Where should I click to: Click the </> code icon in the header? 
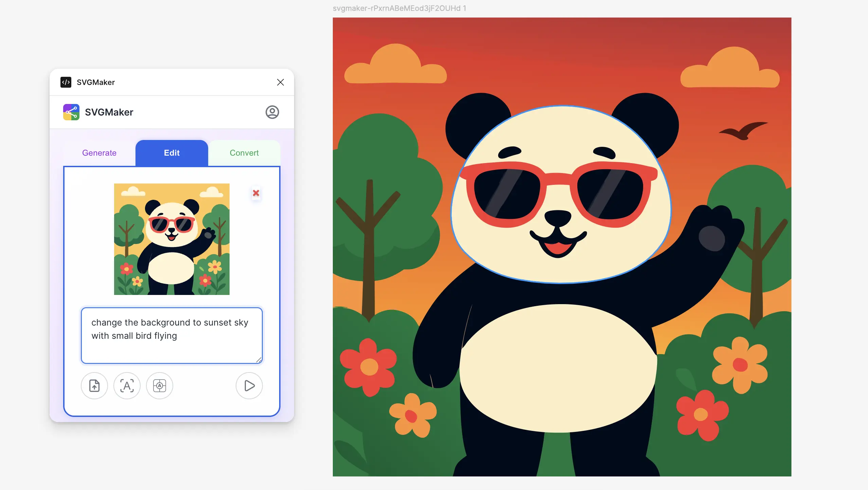(66, 82)
